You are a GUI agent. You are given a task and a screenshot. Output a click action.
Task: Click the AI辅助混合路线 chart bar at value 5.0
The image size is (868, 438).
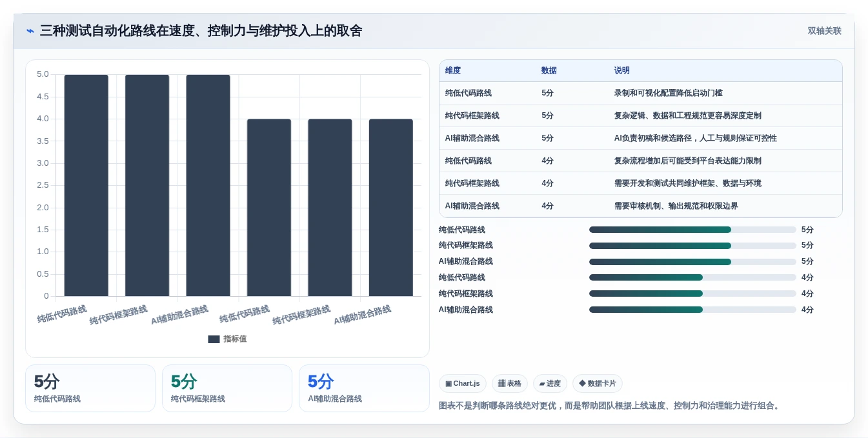tap(208, 186)
